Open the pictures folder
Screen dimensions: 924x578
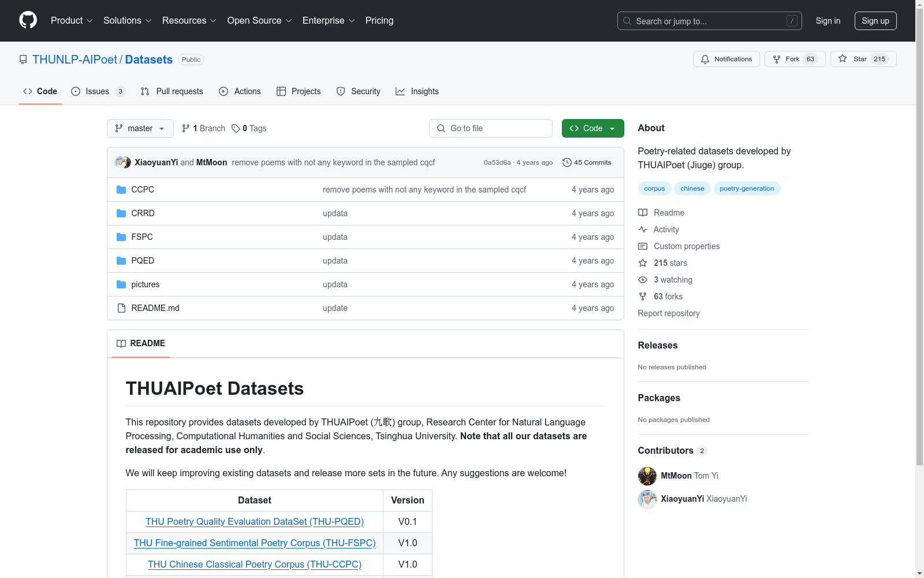coord(145,284)
